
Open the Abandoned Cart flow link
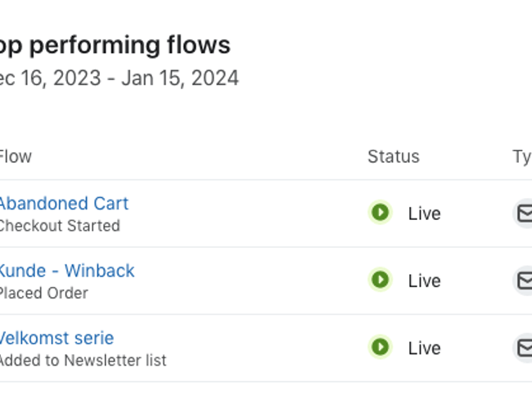tap(63, 204)
